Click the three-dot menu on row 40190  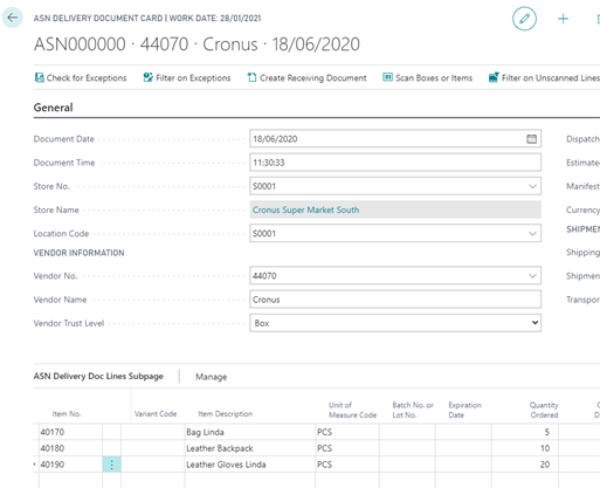pos(111,465)
